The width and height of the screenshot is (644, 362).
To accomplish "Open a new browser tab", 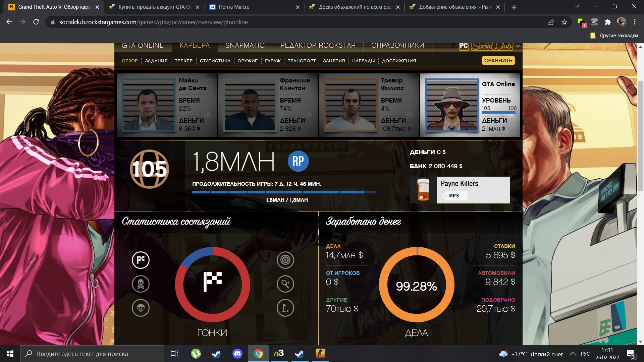I will tap(514, 7).
